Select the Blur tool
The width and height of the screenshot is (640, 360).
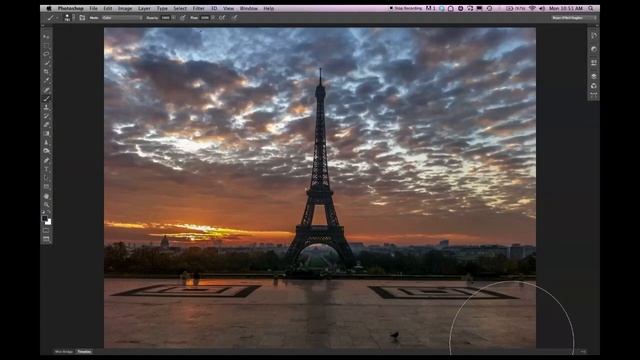[x=46, y=143]
